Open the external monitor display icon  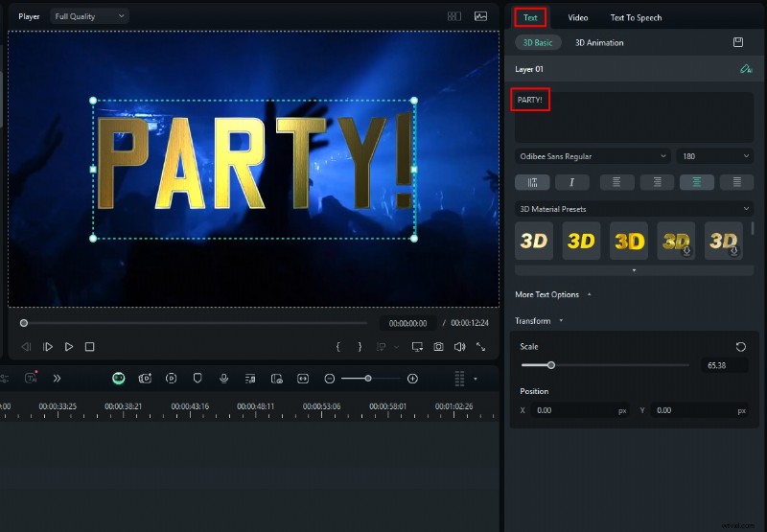[417, 347]
